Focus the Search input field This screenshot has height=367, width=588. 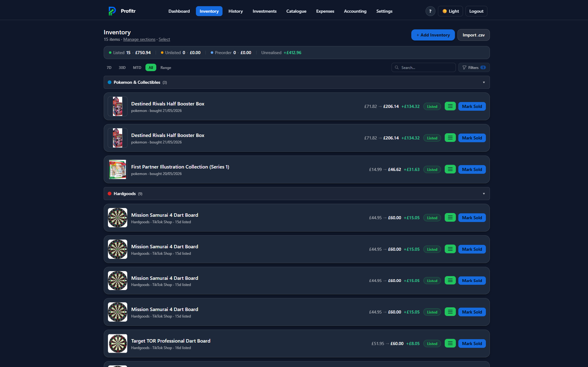(x=423, y=67)
